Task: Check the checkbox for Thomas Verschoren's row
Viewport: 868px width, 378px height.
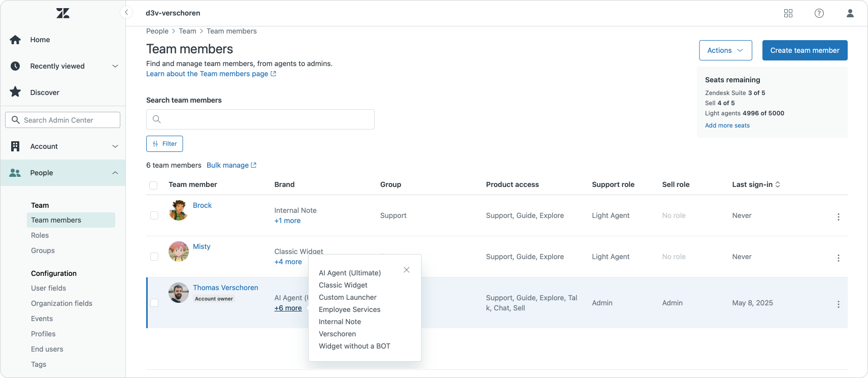Action: click(x=154, y=303)
